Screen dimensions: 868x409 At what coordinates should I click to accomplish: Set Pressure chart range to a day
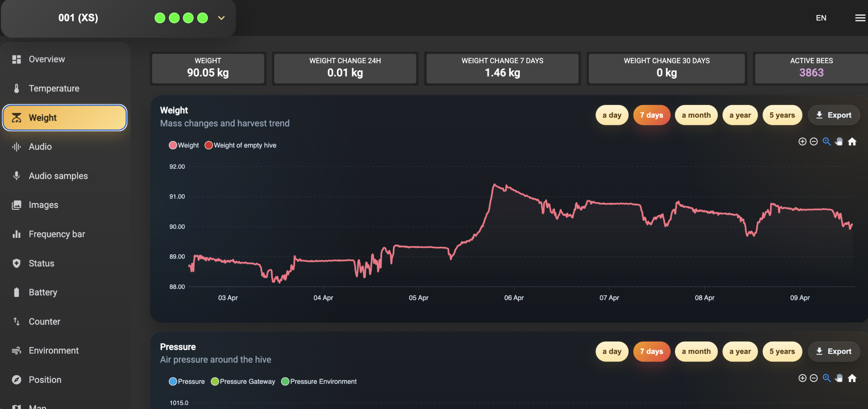point(612,351)
